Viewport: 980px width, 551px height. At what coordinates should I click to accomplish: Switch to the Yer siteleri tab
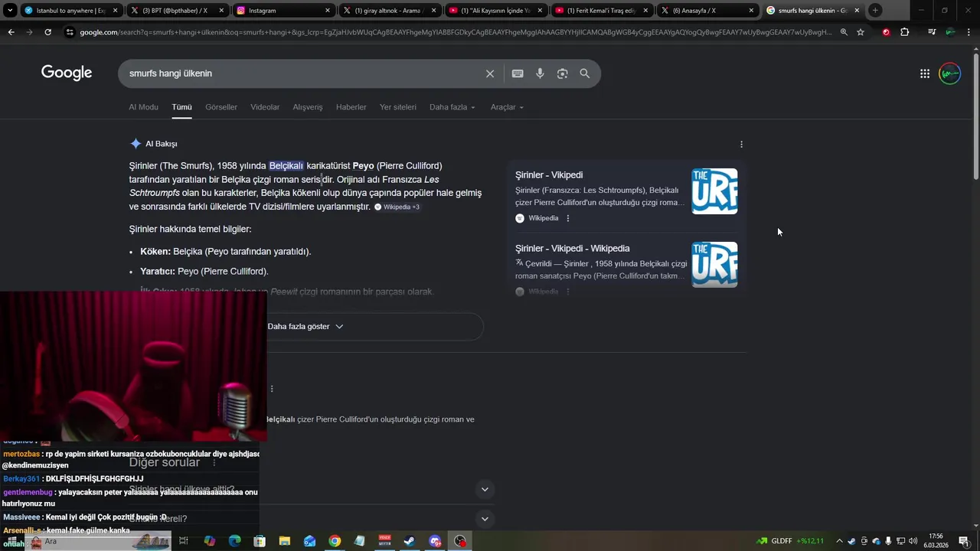(398, 107)
